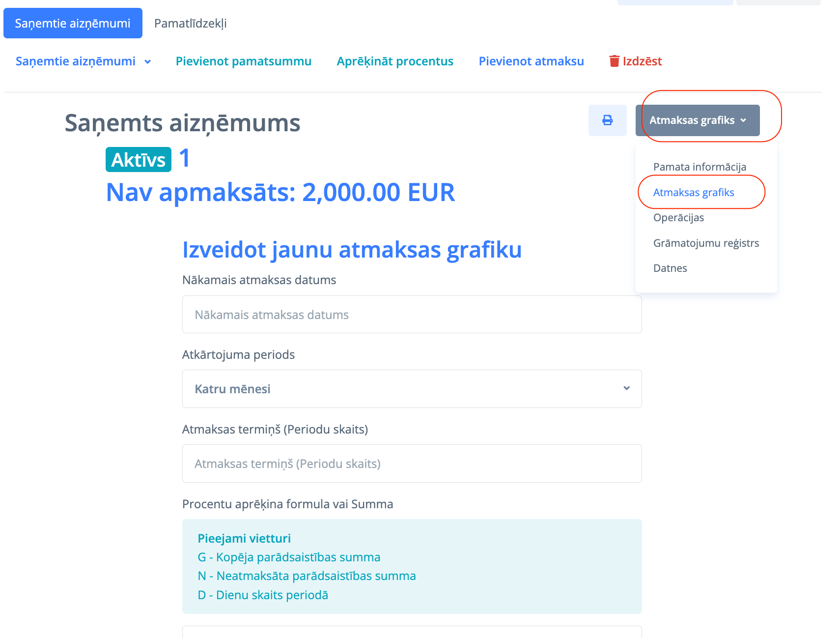
Task: Click the red Izdzēst delete link
Action: (x=642, y=61)
